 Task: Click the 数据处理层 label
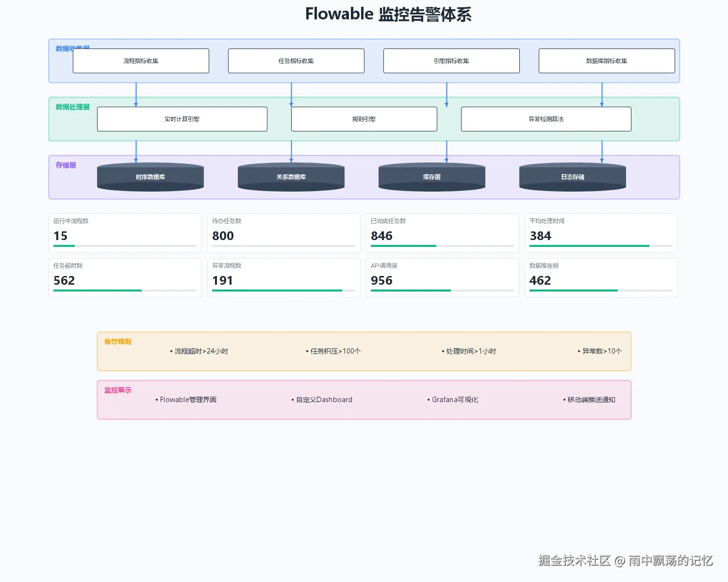(73, 107)
